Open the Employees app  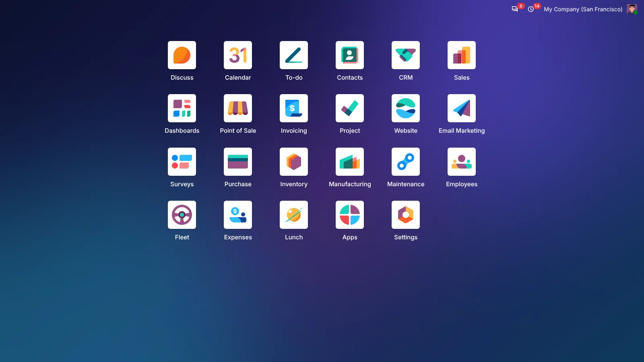click(x=462, y=162)
